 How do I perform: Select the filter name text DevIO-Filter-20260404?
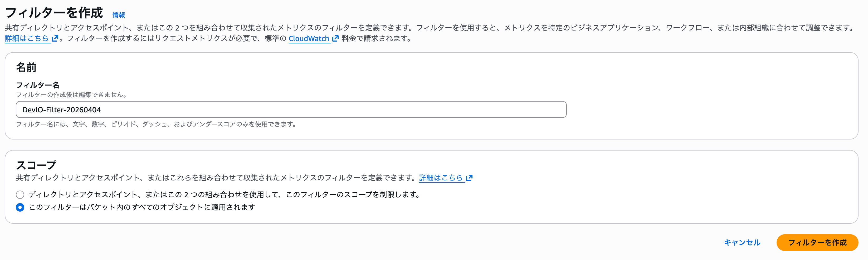(x=61, y=109)
